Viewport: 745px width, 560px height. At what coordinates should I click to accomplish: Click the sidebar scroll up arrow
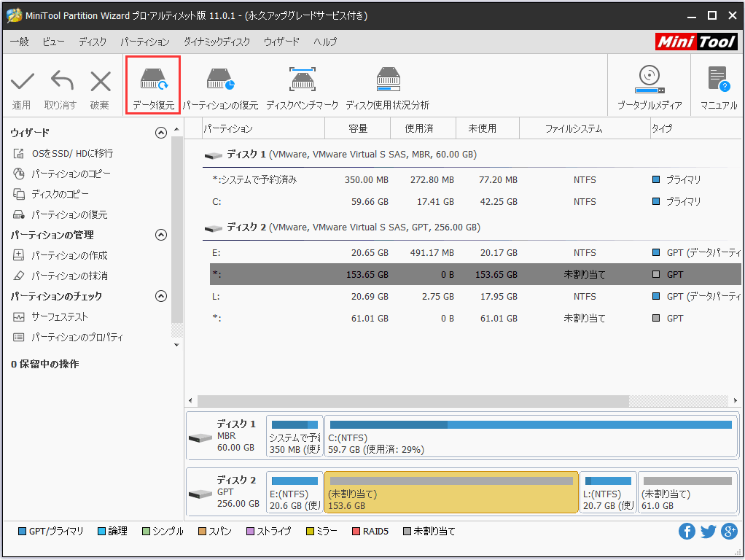[x=176, y=129]
